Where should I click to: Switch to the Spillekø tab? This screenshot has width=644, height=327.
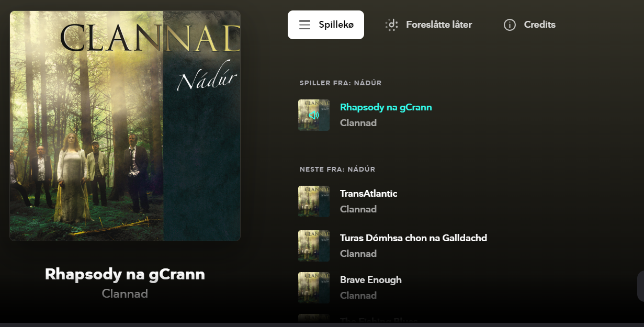(x=326, y=25)
